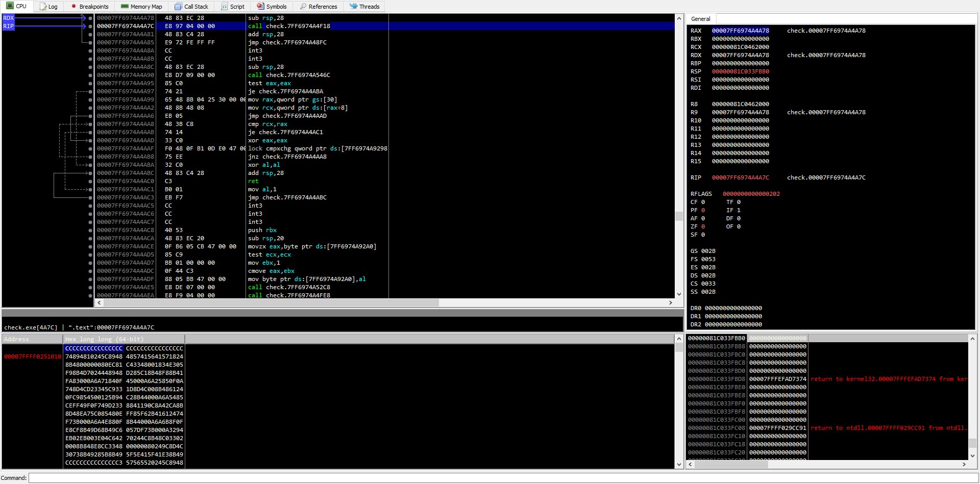Toggle breakpoint bullet at address 00007FF6974A4AC0
The width and height of the screenshot is (980, 484).
(90, 181)
